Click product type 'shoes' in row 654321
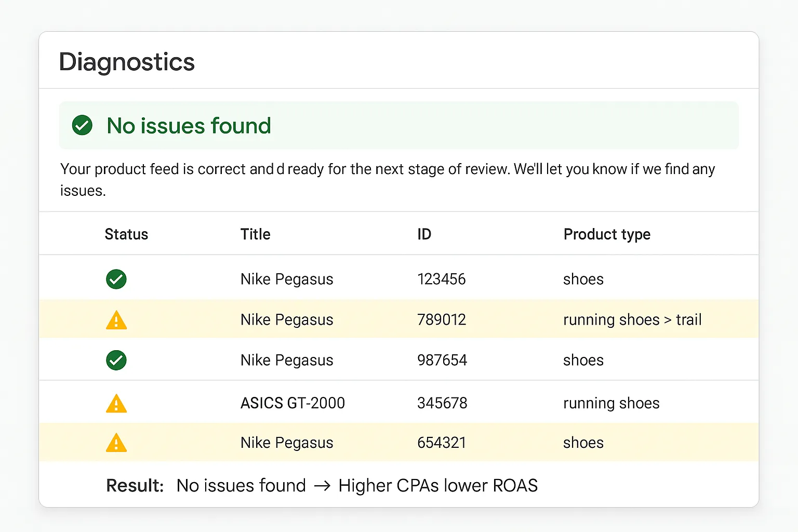 [583, 443]
